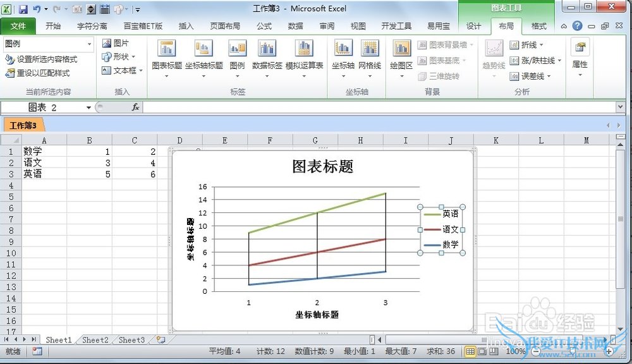This screenshot has width=632, height=364.
Task: Minimize the ribbon with the caret icon
Action: click(x=564, y=26)
